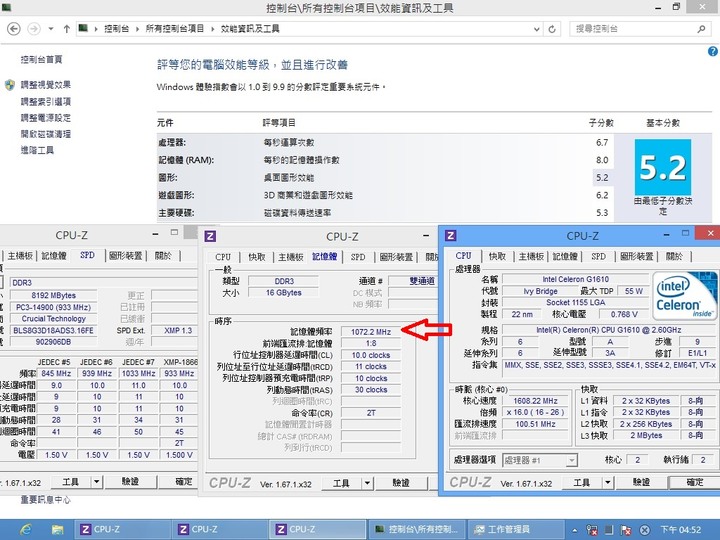This screenshot has height=540, width=720.
Task: Switch to 控制台 taskbar button
Action: click(x=417, y=529)
